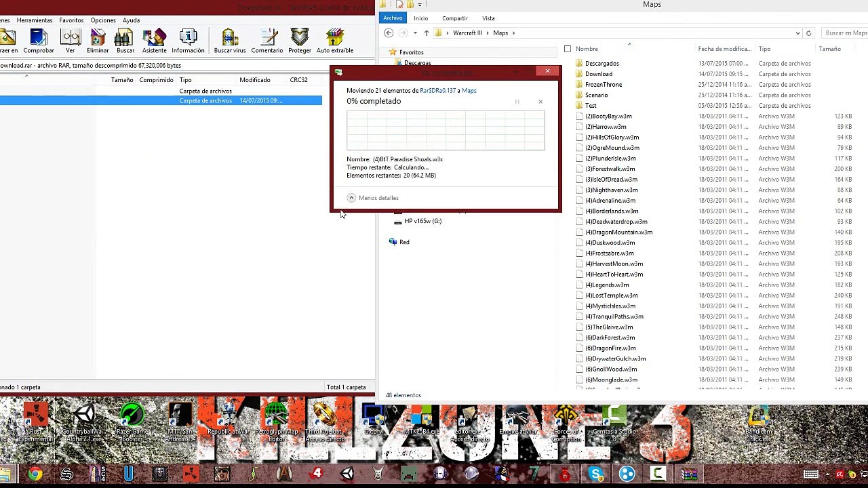Sort Explorer files by Tamaño column

(x=829, y=49)
